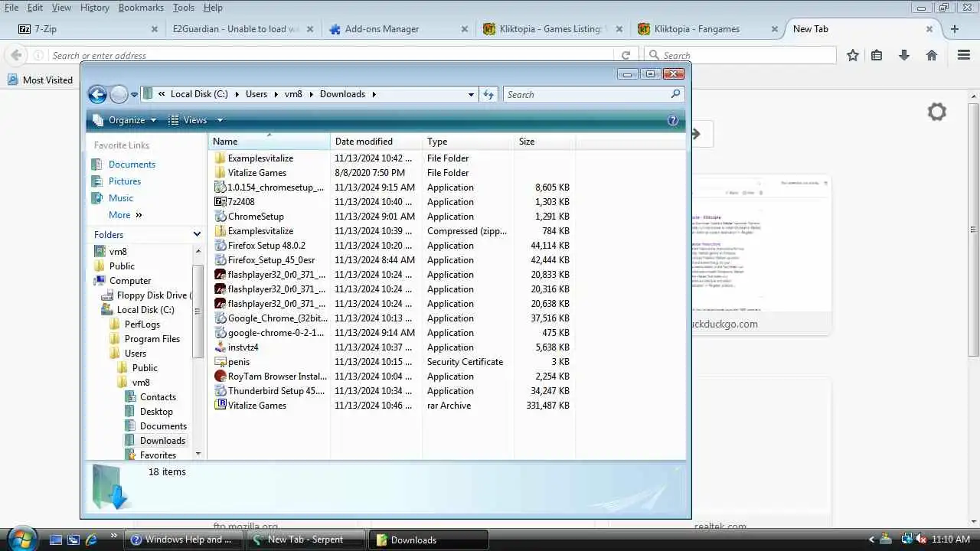The width and height of the screenshot is (980, 551).
Task: Select Vitalize Games file folder row
Action: point(393,173)
